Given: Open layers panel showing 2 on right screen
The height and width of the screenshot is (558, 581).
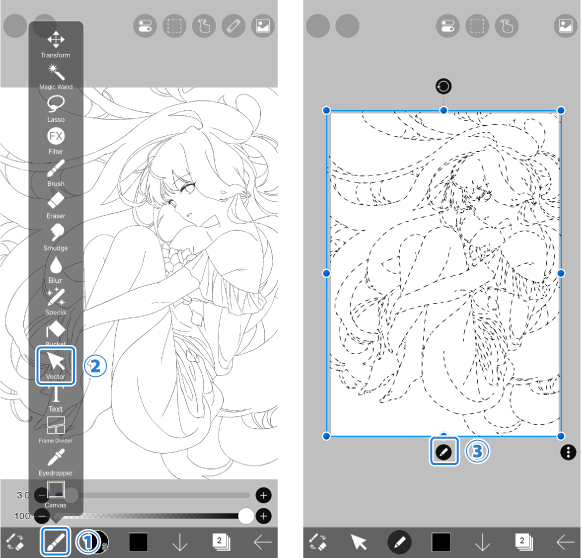Looking at the screenshot, I should (523, 542).
